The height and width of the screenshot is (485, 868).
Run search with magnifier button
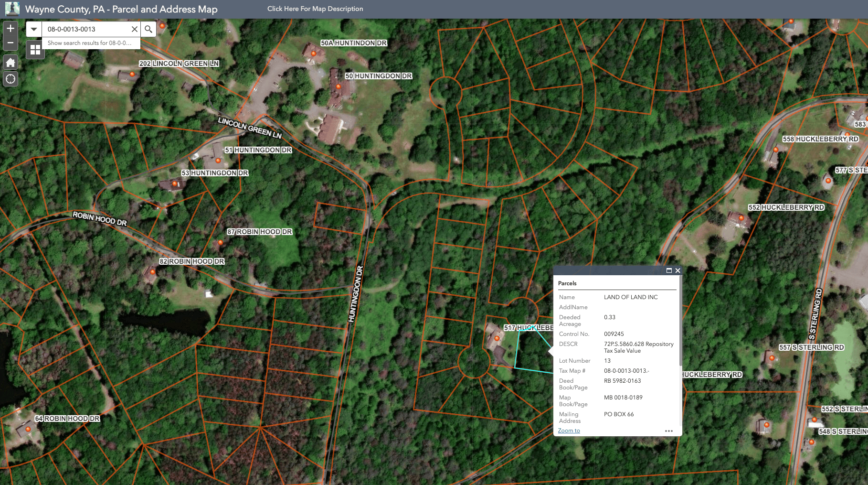(x=148, y=29)
